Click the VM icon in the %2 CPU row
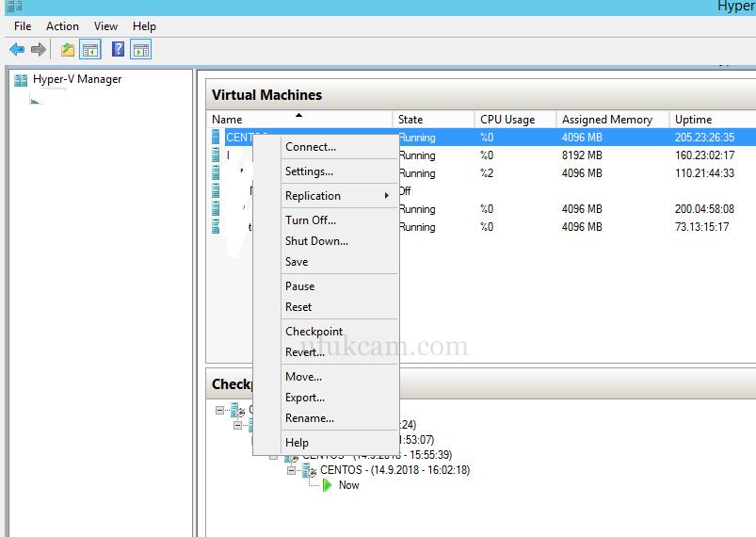This screenshot has width=756, height=537. pos(216,172)
